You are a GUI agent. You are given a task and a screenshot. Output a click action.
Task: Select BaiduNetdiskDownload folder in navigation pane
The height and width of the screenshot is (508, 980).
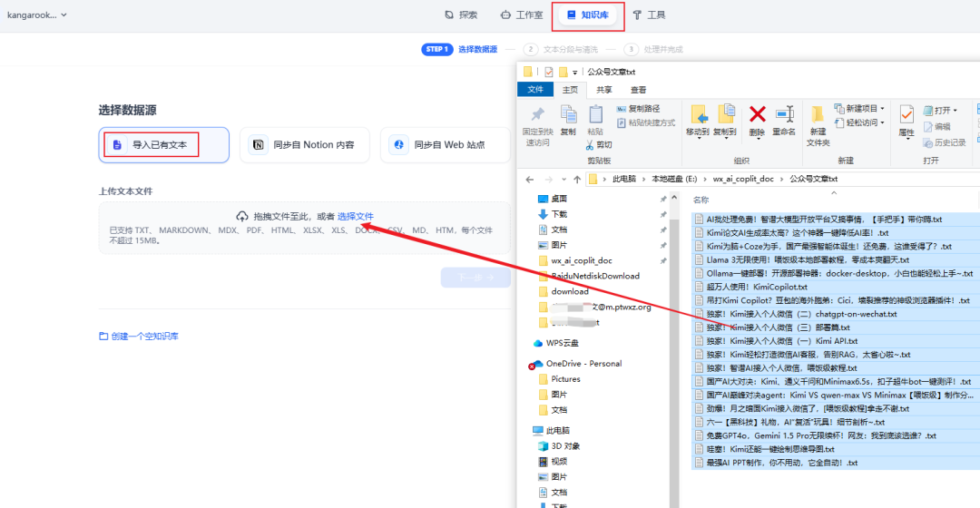pos(589,276)
